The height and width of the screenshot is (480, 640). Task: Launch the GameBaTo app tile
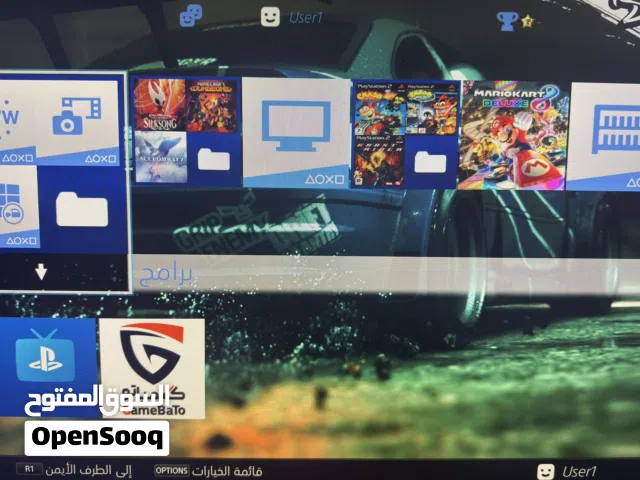152,369
